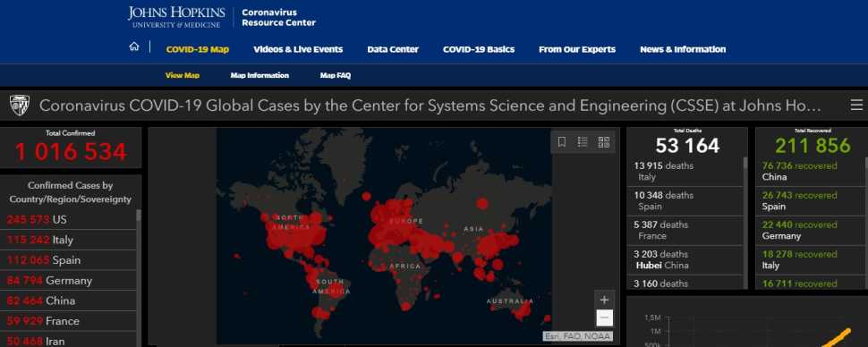
Task: Open the COVID-19 Map menu item
Action: pyautogui.click(x=198, y=49)
